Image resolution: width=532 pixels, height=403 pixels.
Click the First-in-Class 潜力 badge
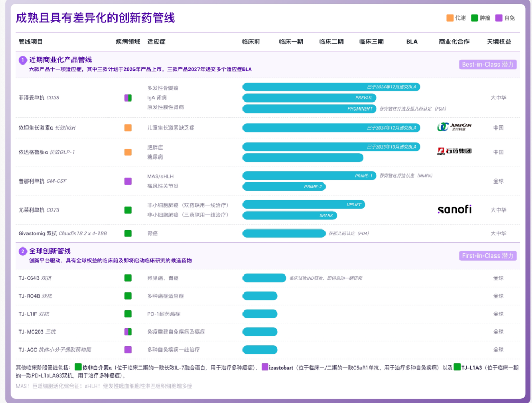point(487,255)
